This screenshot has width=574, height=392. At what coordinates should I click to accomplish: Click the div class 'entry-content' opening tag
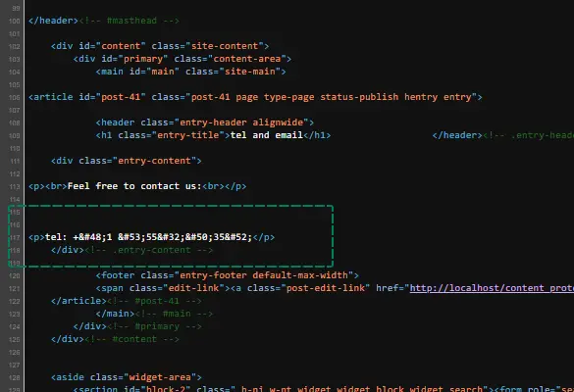(x=127, y=161)
